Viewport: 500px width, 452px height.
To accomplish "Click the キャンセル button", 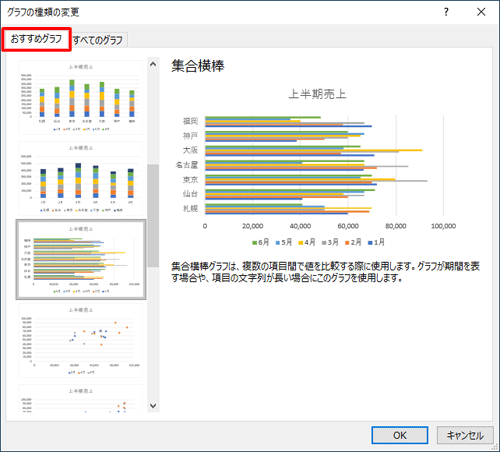I will 465,435.
